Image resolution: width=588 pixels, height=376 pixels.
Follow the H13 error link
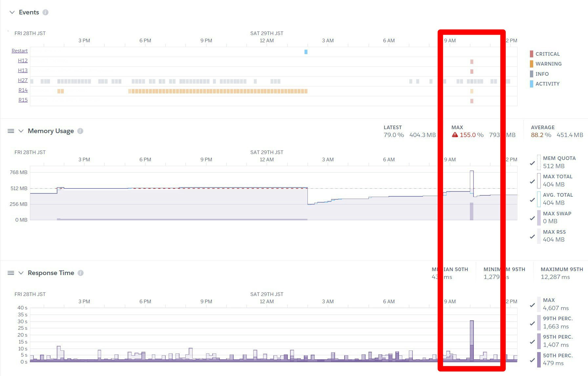[x=23, y=70]
